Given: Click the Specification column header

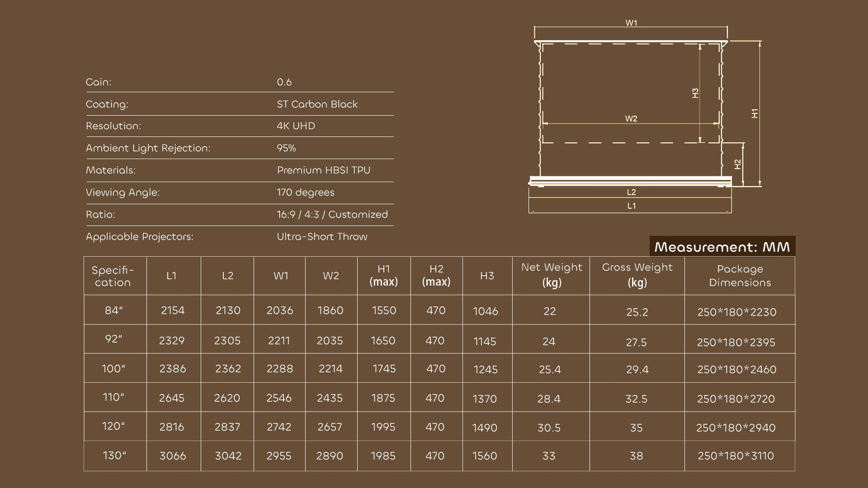Looking at the screenshot, I should pyautogui.click(x=113, y=276).
